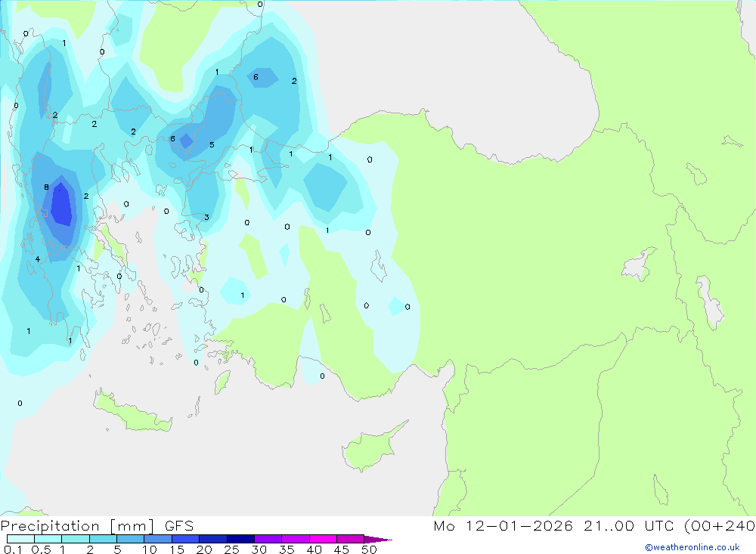Pick the 40–45 mm magenta legend swatch
The image size is (756, 554).
tap(323, 539)
